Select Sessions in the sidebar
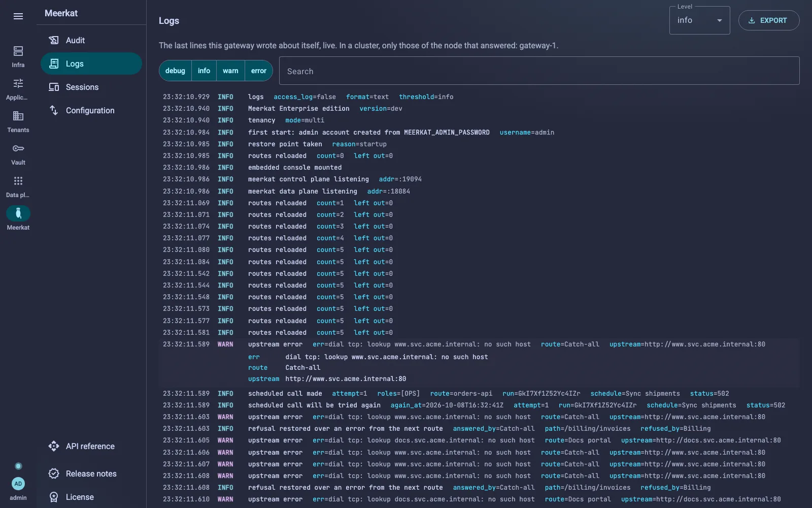The width and height of the screenshot is (812, 508). pos(91,87)
